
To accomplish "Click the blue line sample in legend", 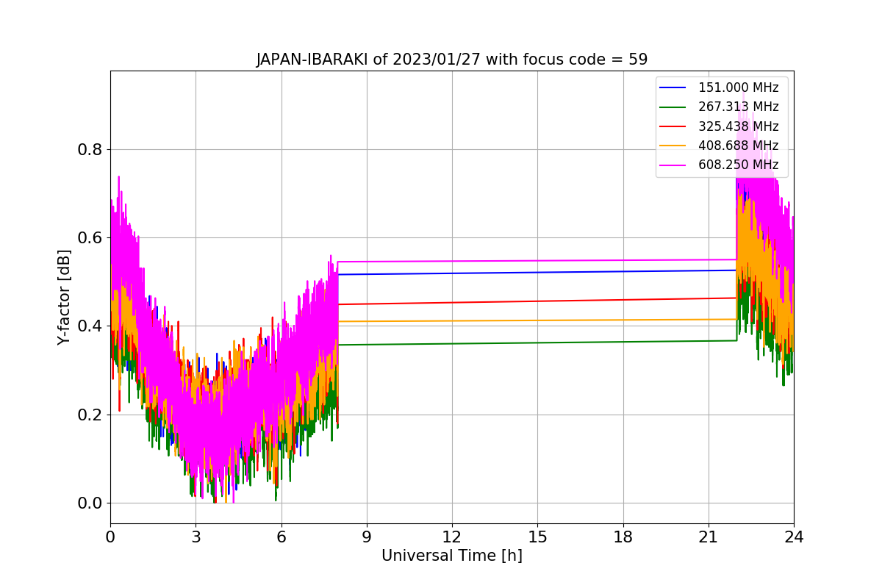I will coord(673,88).
